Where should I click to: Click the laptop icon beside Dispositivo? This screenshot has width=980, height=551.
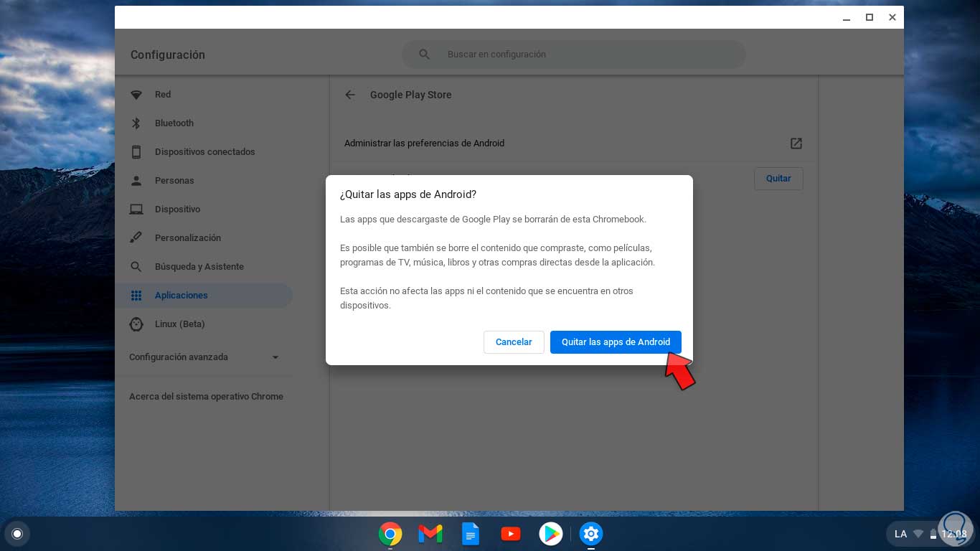click(x=136, y=209)
